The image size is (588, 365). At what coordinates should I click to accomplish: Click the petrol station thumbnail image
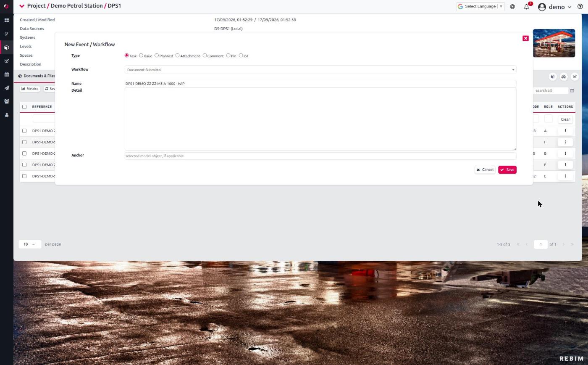pos(554,43)
